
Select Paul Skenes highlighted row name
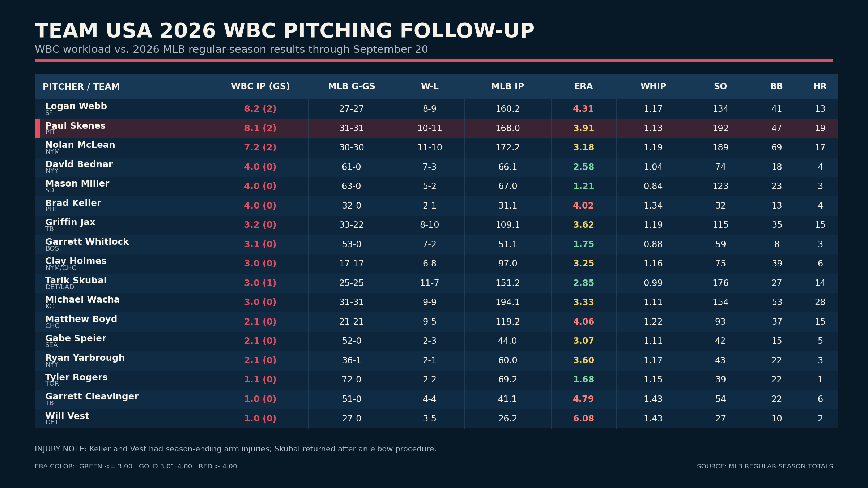point(75,126)
